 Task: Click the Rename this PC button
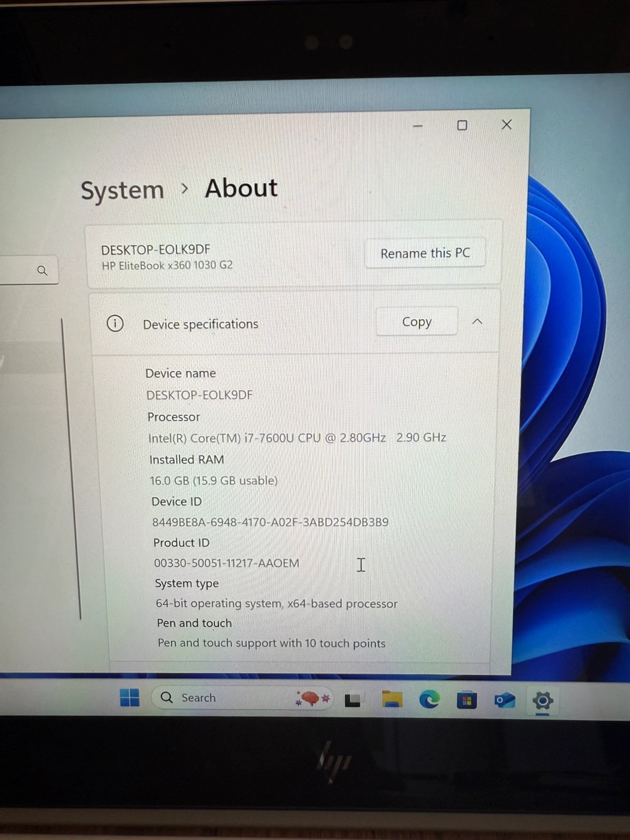[425, 253]
